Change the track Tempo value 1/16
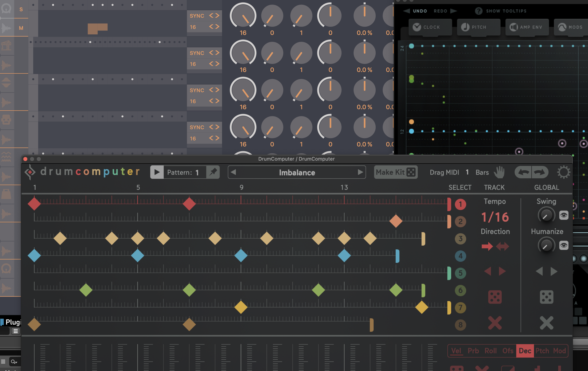This screenshot has width=588, height=371. (x=495, y=217)
